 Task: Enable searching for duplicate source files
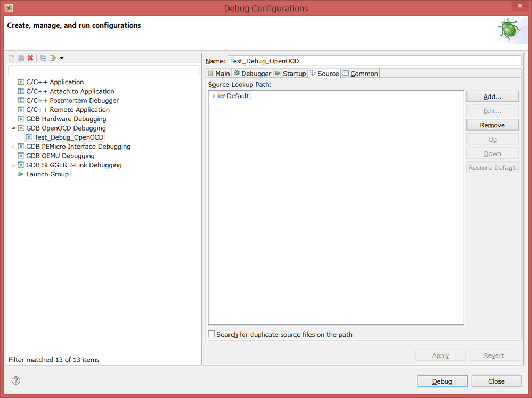pyautogui.click(x=211, y=334)
